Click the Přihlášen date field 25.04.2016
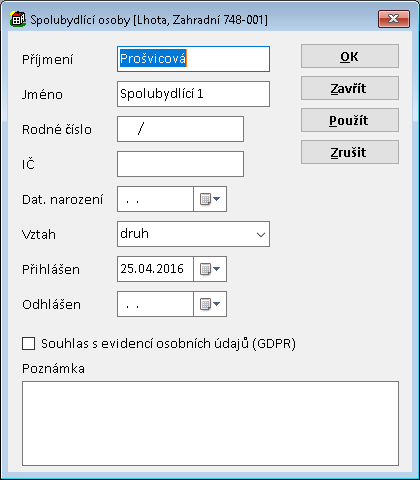Screen dimensions: 420x480 click(x=155, y=269)
